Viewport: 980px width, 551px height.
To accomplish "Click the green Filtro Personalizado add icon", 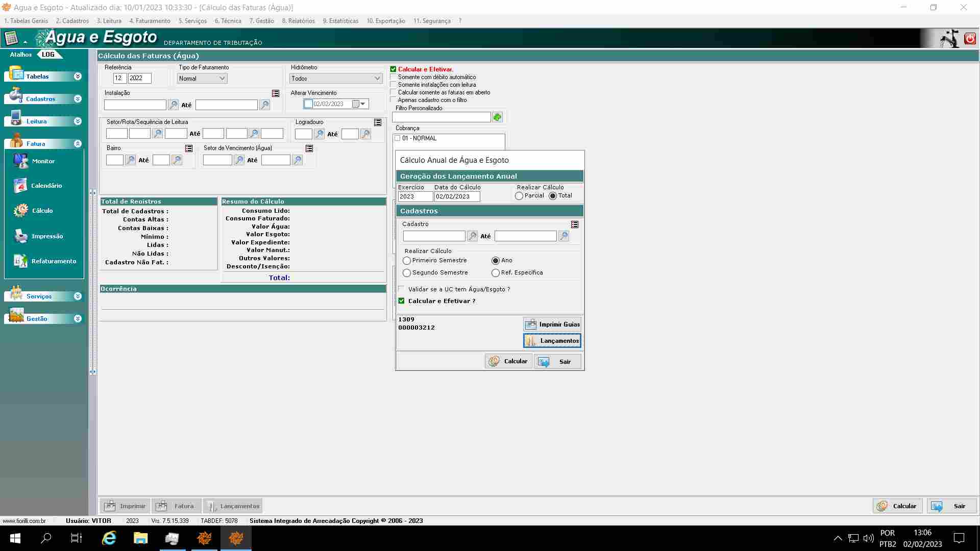I will coord(497,117).
